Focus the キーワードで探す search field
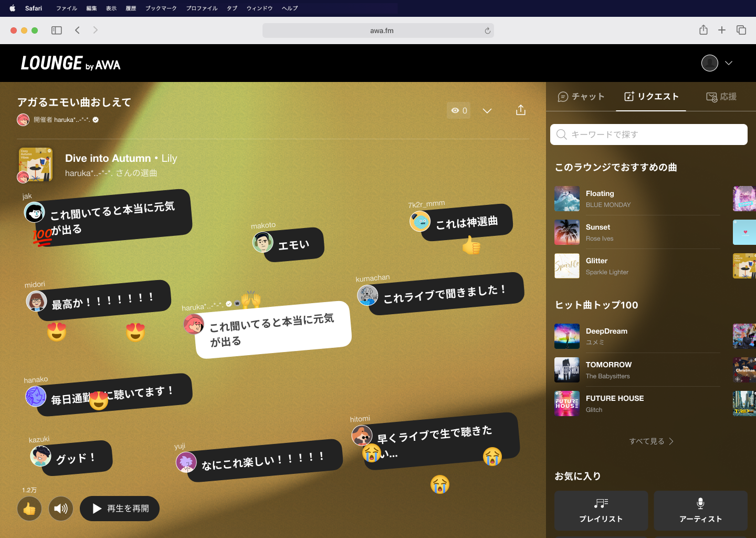The width and height of the screenshot is (756, 538). point(649,134)
